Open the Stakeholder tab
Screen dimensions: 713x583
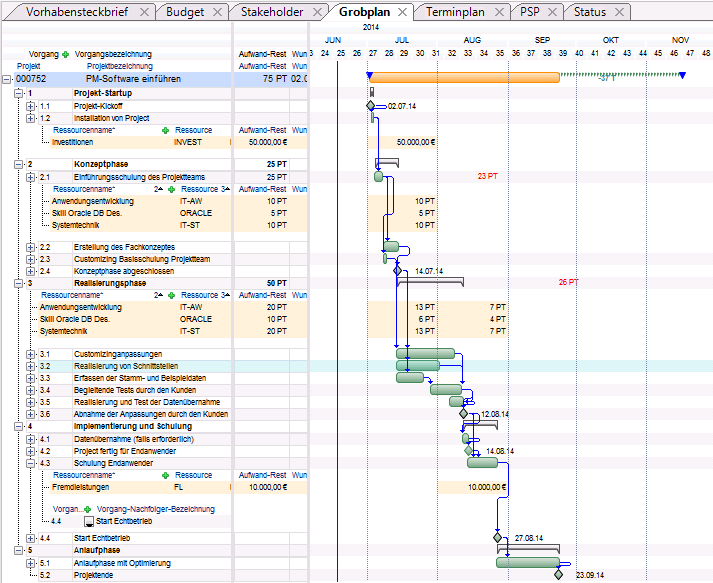tap(270, 12)
